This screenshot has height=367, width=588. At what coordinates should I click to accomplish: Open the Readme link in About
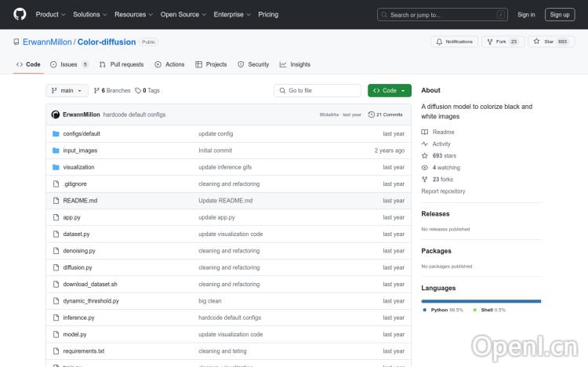[x=443, y=132]
